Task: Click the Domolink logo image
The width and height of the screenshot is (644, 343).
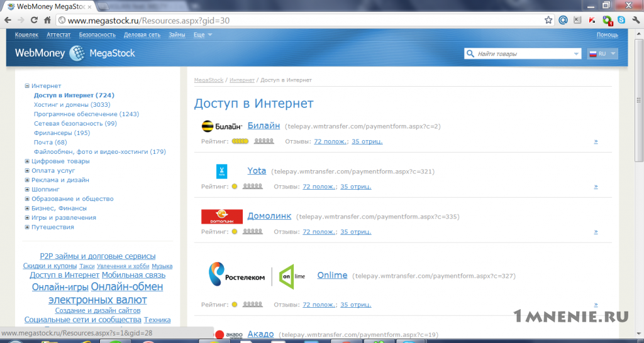Action: coord(222,216)
